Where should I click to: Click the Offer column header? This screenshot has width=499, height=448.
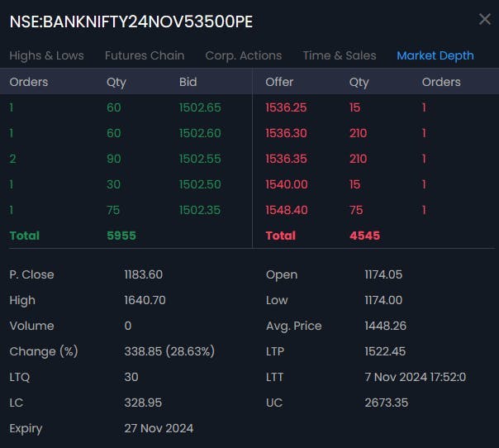279,82
